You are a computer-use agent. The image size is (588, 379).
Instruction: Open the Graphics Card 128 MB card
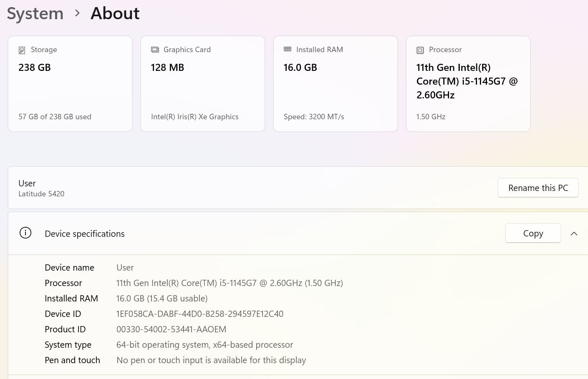pyautogui.click(x=203, y=84)
